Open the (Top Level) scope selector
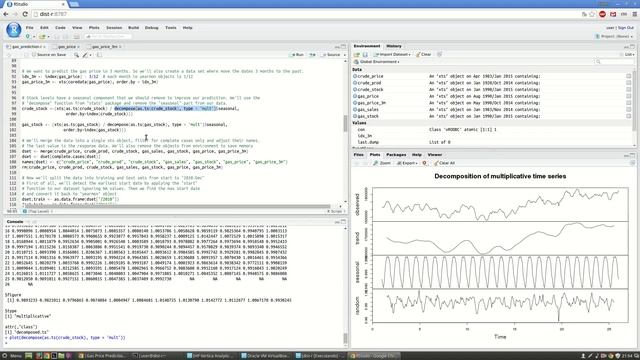This screenshot has width=640, height=360. (x=38, y=211)
